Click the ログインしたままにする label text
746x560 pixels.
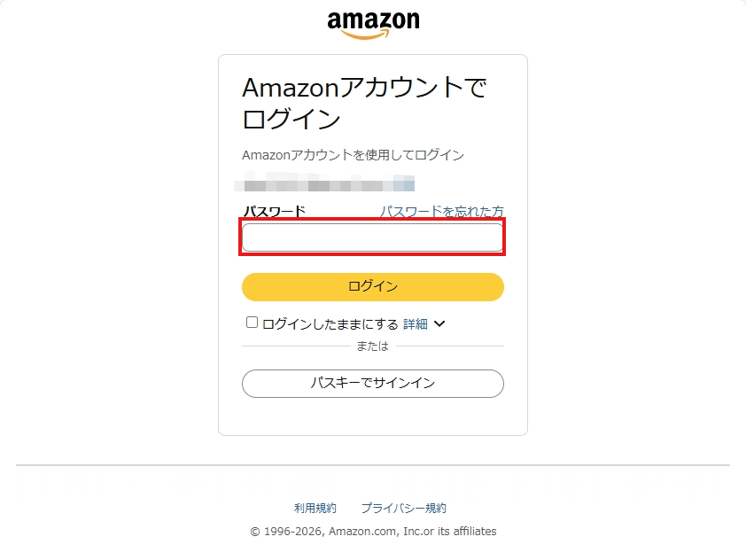tap(330, 324)
